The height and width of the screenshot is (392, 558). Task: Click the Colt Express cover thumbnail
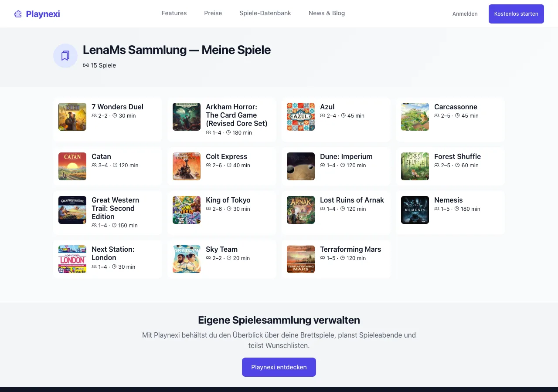coord(187,166)
